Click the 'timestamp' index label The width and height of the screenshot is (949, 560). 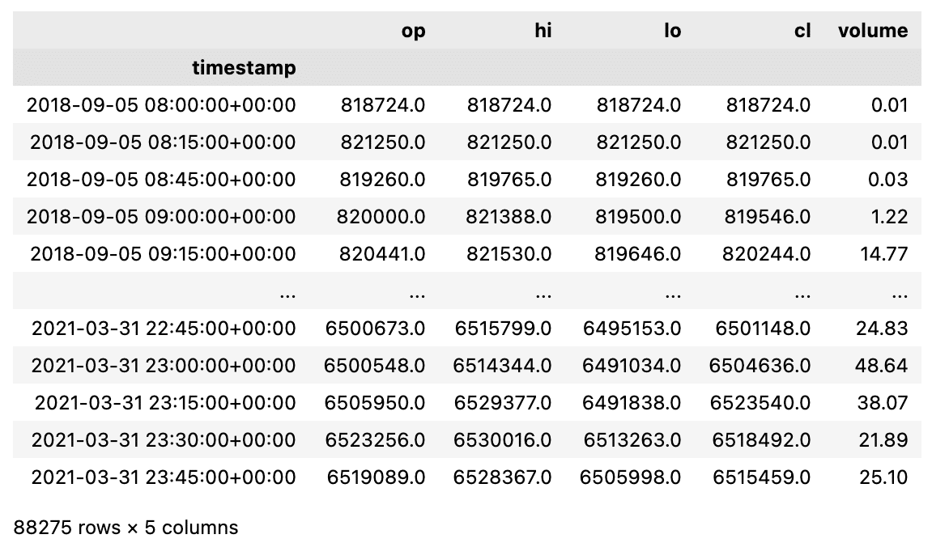tap(244, 68)
